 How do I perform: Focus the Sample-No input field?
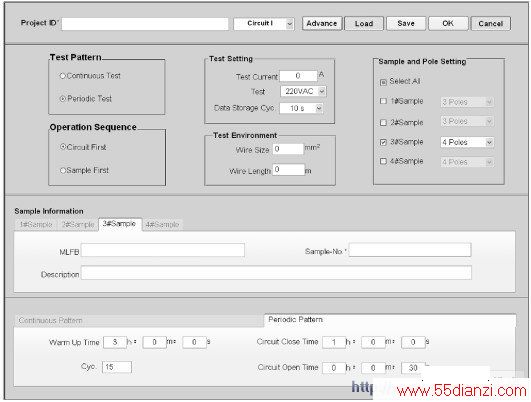410,250
